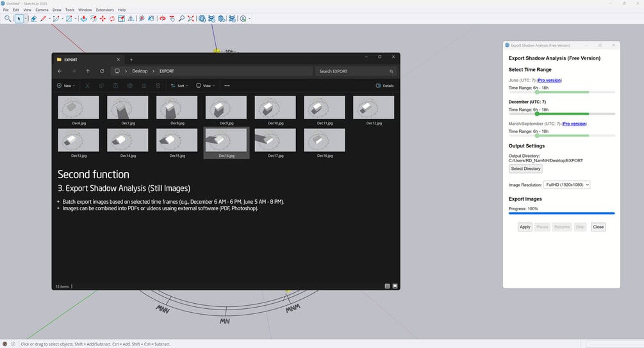Select the Tape Measure tool icon
Viewport: 644px width, 348px height.
coord(142,19)
